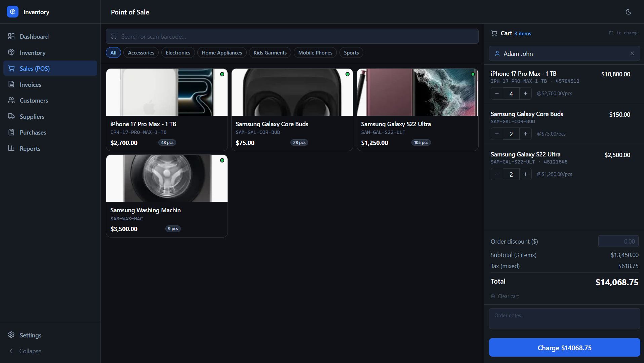This screenshot has height=363, width=644.
Task: Click the Samsung Galaxy S22 Ultra product image
Action: point(417,92)
